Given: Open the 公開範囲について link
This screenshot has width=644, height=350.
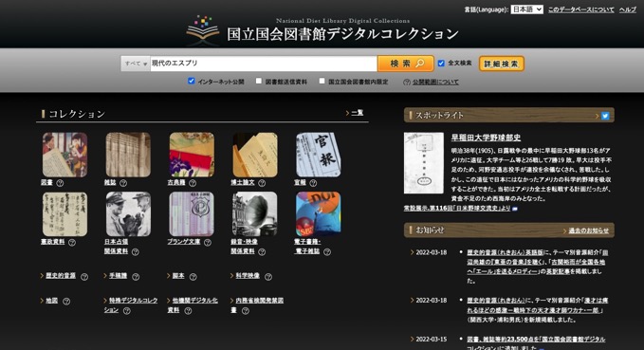Looking at the screenshot, I should (435, 83).
